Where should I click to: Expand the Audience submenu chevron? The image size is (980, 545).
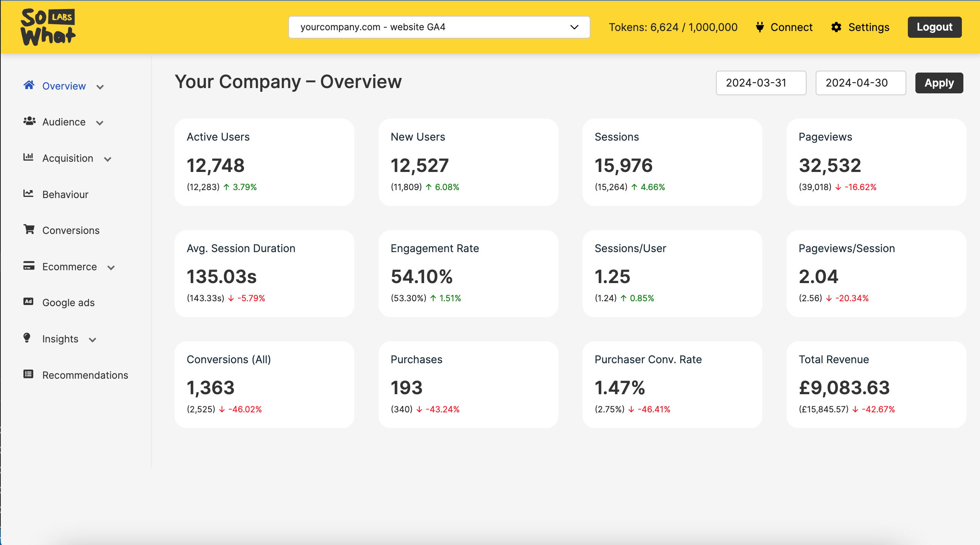[x=100, y=123]
